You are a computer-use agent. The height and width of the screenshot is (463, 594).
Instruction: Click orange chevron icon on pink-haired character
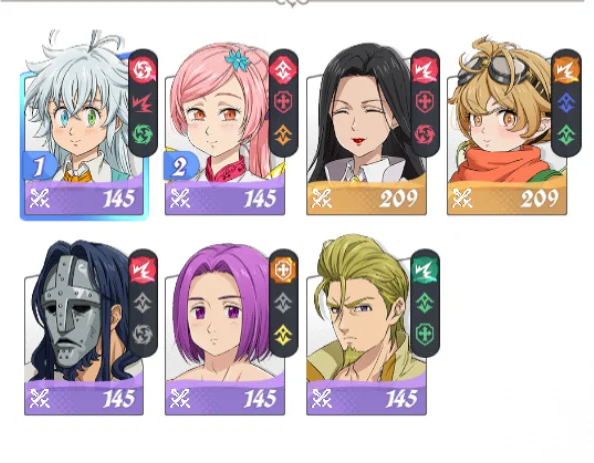pyautogui.click(x=283, y=135)
